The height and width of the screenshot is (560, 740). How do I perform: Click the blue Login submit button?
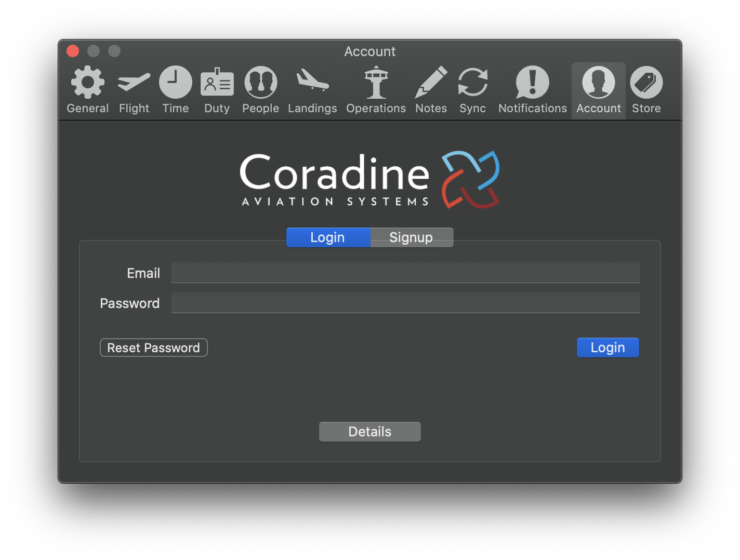608,348
